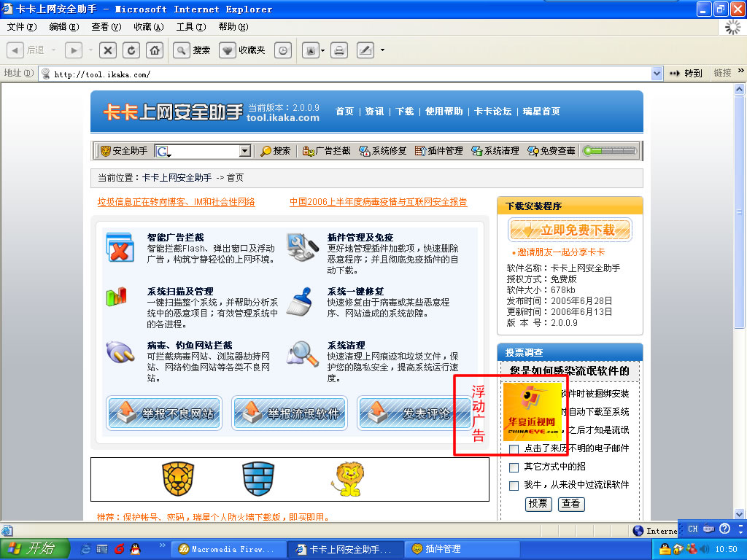Click the 举报流氓软件 button
The image size is (747, 560).
pos(290,413)
